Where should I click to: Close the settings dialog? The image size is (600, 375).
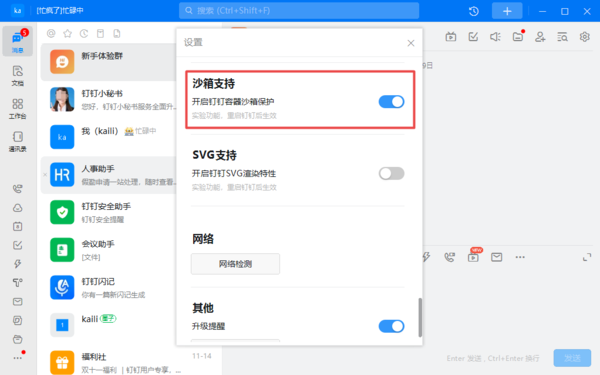[x=411, y=43]
